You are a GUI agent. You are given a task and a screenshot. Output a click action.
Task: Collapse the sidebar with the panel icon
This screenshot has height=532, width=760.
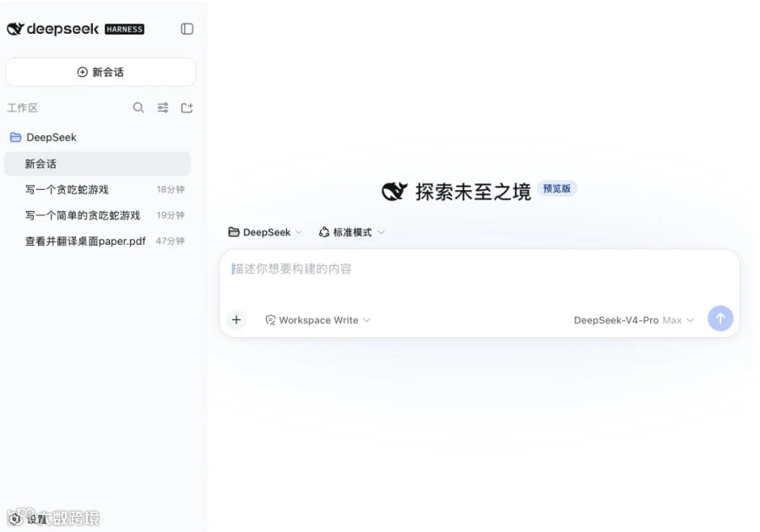point(187,29)
